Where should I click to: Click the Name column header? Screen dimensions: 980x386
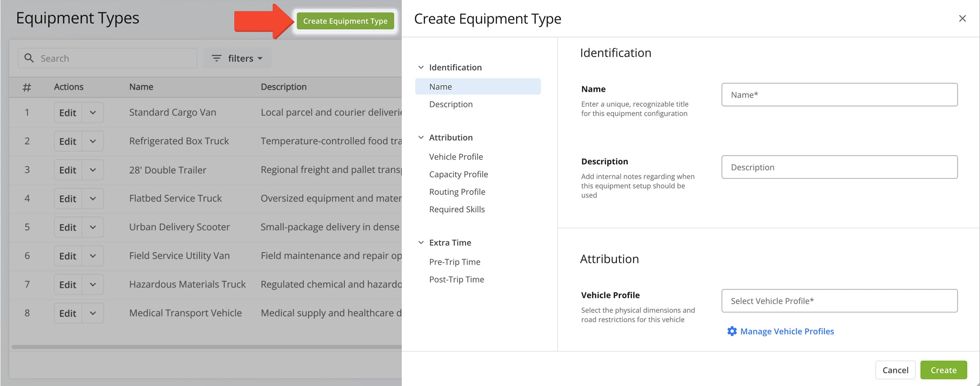[x=141, y=87]
